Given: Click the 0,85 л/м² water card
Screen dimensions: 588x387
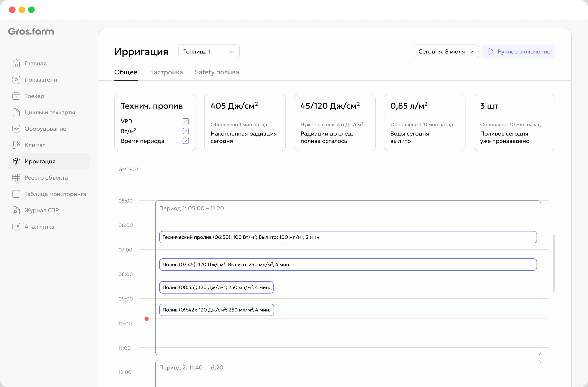Looking at the screenshot, I should pos(424,122).
